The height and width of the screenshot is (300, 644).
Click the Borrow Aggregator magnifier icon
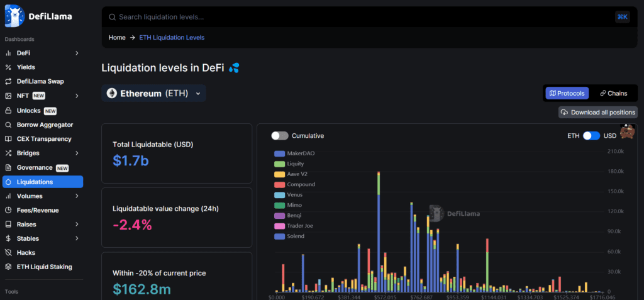(x=8, y=125)
